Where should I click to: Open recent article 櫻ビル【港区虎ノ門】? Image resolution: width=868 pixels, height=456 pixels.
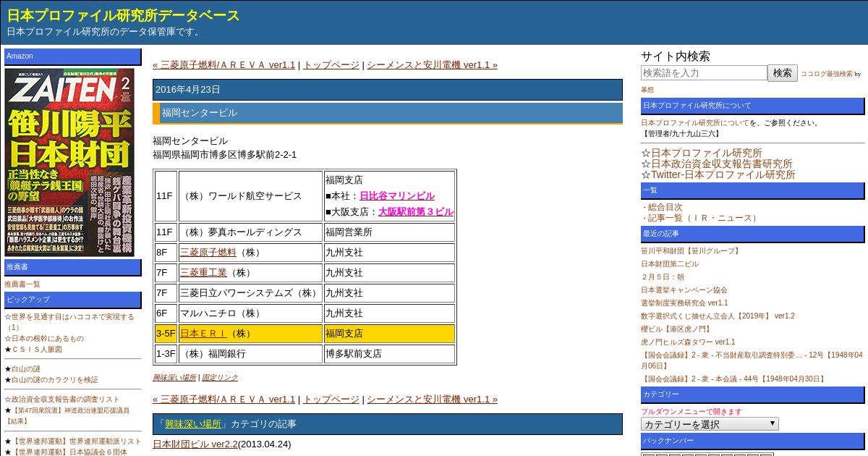tap(676, 329)
